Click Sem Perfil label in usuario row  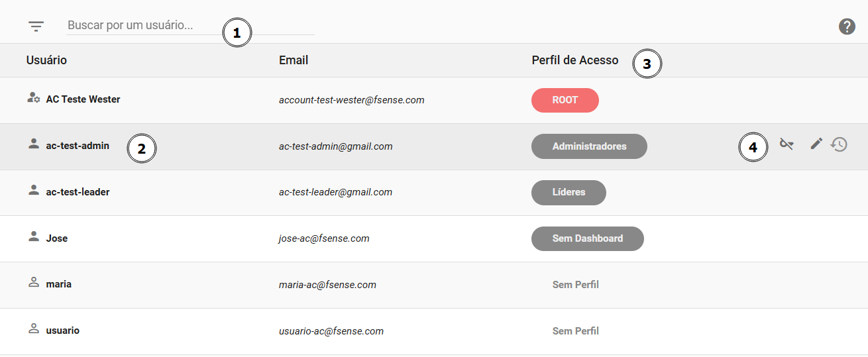pos(576,331)
